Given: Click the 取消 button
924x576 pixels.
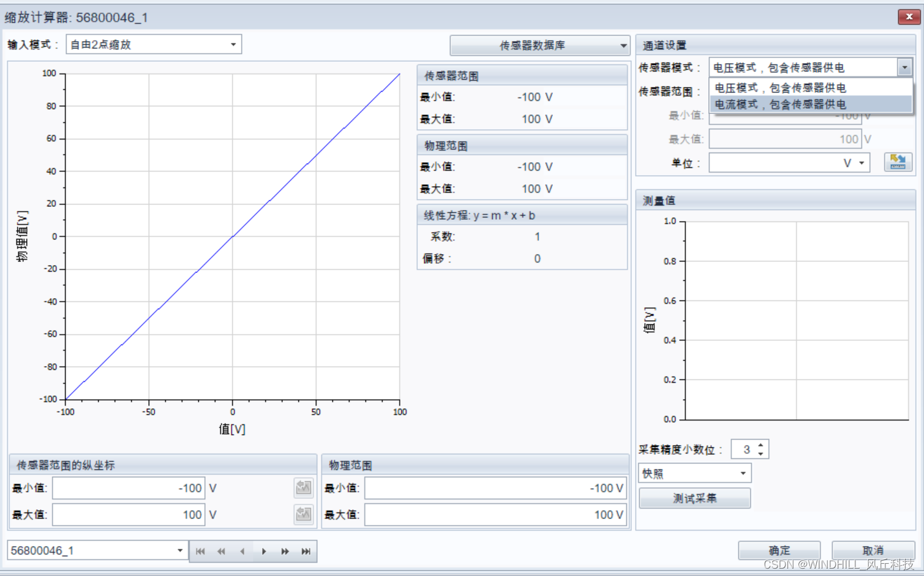Looking at the screenshot, I should pyautogui.click(x=873, y=550).
